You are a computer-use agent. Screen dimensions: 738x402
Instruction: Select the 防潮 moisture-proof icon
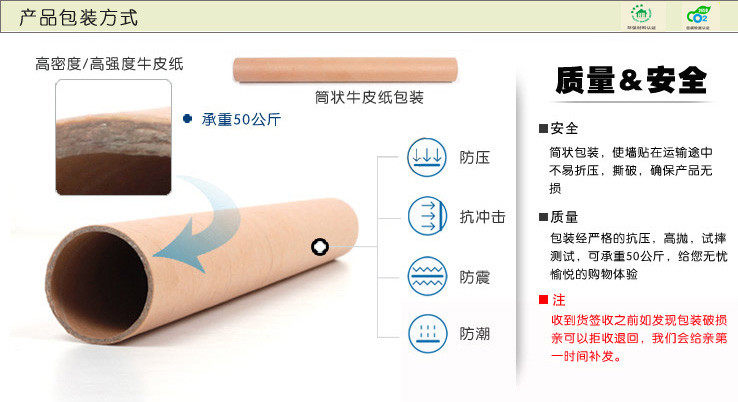[x=427, y=334]
